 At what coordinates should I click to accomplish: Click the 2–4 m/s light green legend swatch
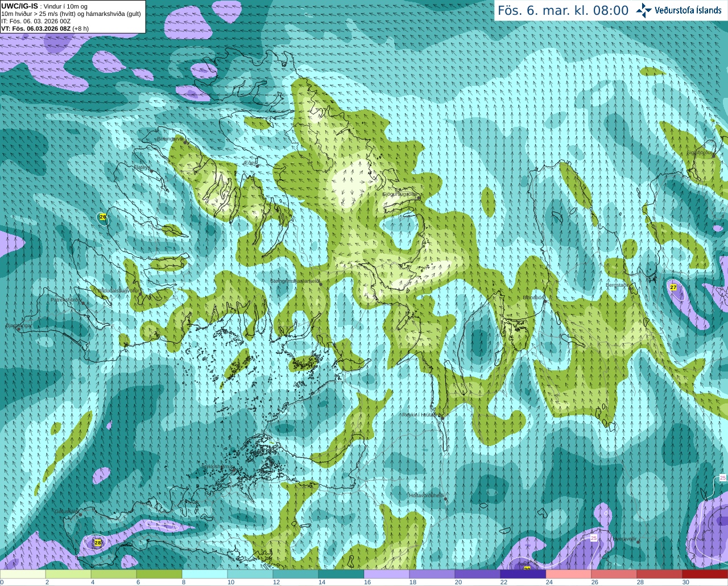click(x=68, y=574)
